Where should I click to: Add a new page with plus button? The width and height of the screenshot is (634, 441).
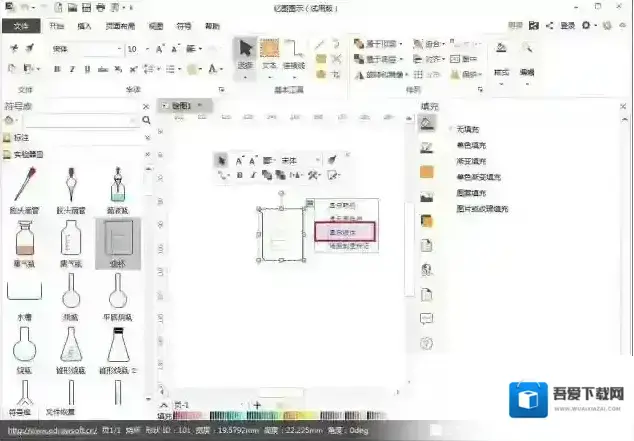coord(256,404)
